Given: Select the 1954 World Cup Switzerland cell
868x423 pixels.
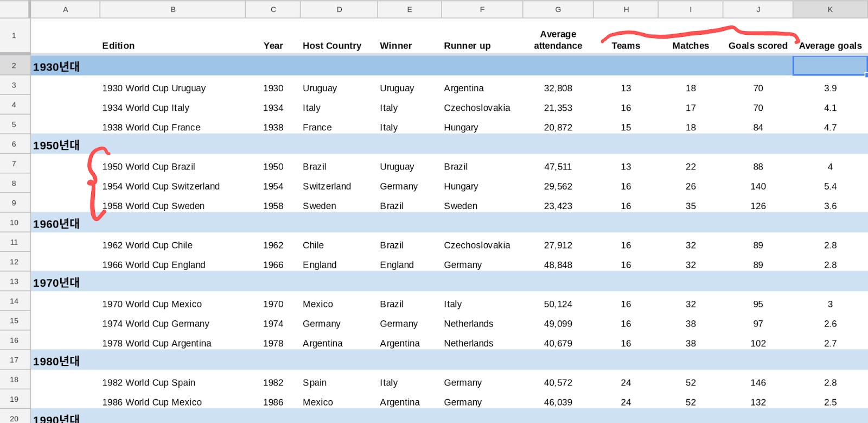Looking at the screenshot, I should (x=161, y=186).
